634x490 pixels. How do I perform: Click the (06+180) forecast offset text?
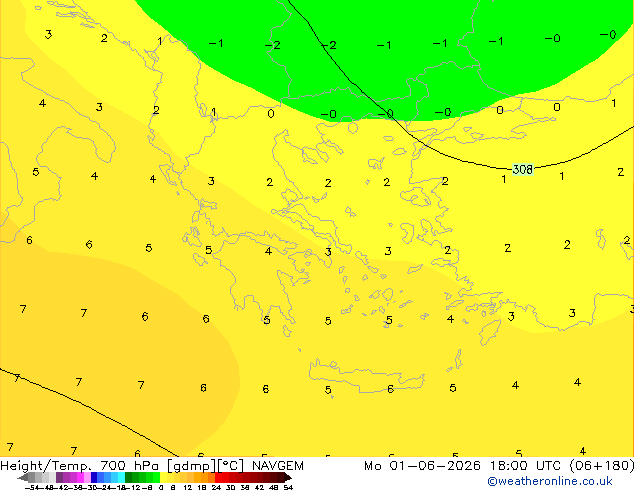click(602, 466)
